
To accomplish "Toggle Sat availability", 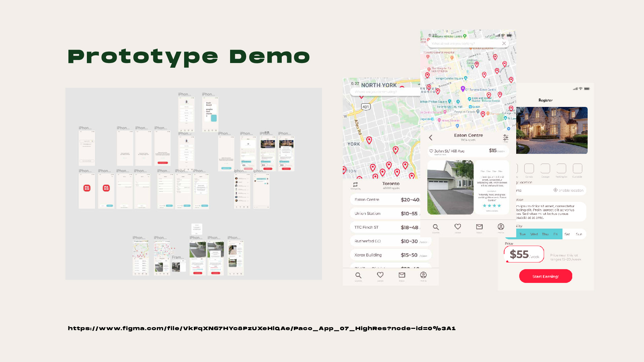I will click(567, 234).
